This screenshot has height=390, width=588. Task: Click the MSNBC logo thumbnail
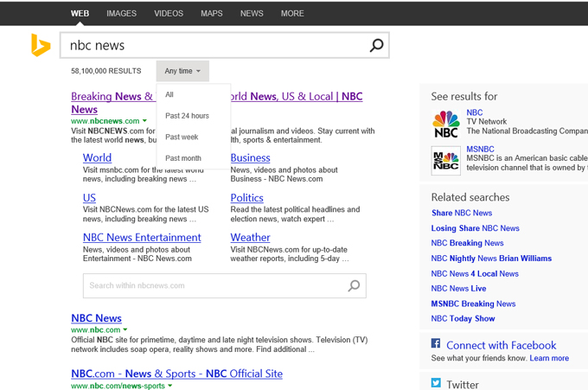coord(446,161)
